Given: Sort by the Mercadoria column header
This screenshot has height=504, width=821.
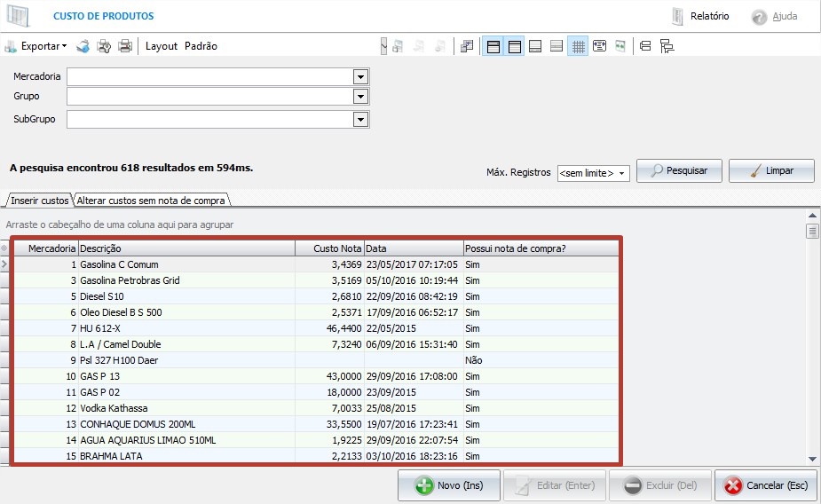Looking at the screenshot, I should 45,248.
